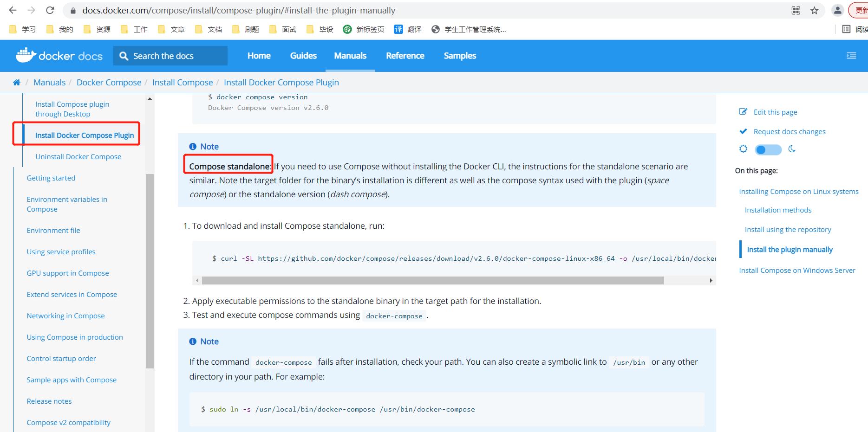This screenshot has width=868, height=432.
Task: Click the translate bookmark icon
Action: click(x=398, y=29)
